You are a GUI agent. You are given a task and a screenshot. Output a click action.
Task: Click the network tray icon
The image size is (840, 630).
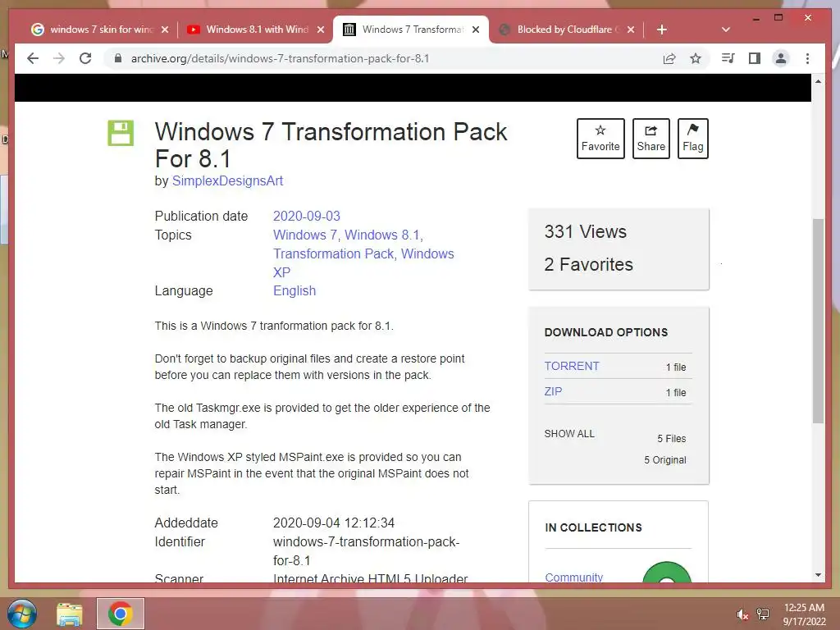pos(762,614)
